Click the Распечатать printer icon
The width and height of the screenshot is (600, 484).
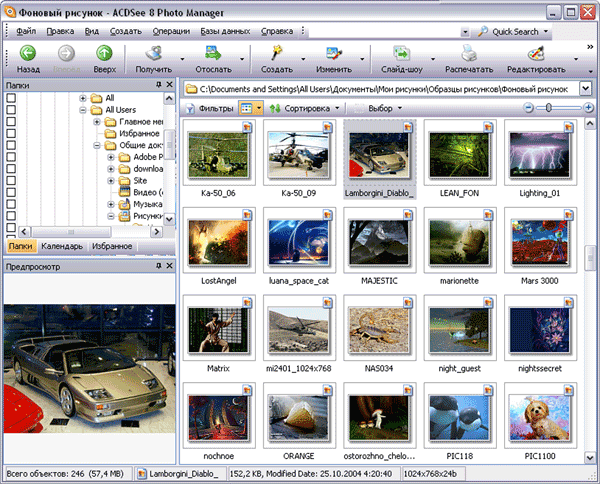point(469,53)
